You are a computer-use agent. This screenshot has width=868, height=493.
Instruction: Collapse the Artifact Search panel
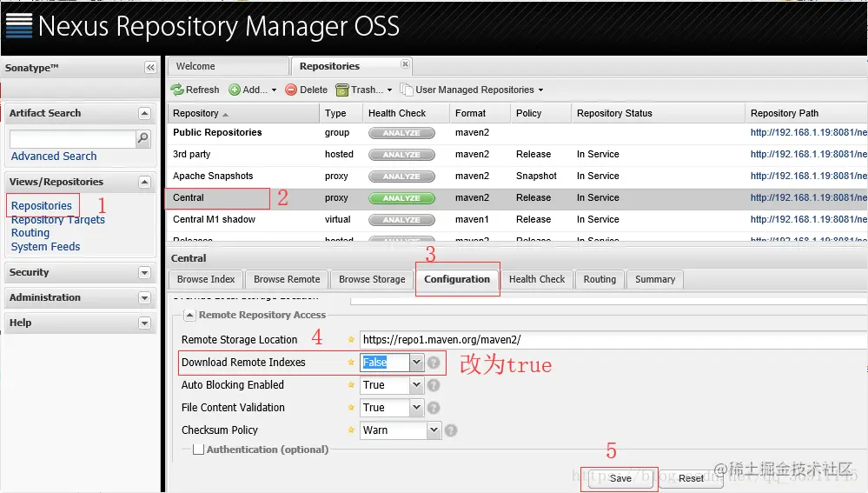[x=144, y=114]
